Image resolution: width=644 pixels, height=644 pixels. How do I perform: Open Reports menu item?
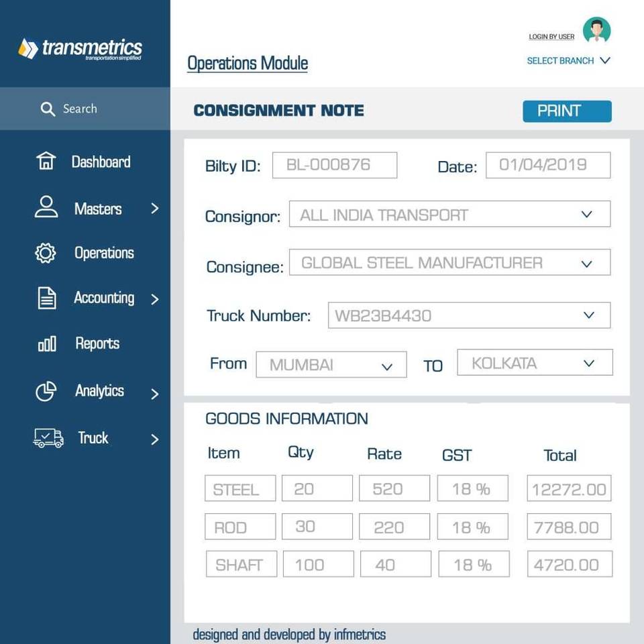(97, 343)
